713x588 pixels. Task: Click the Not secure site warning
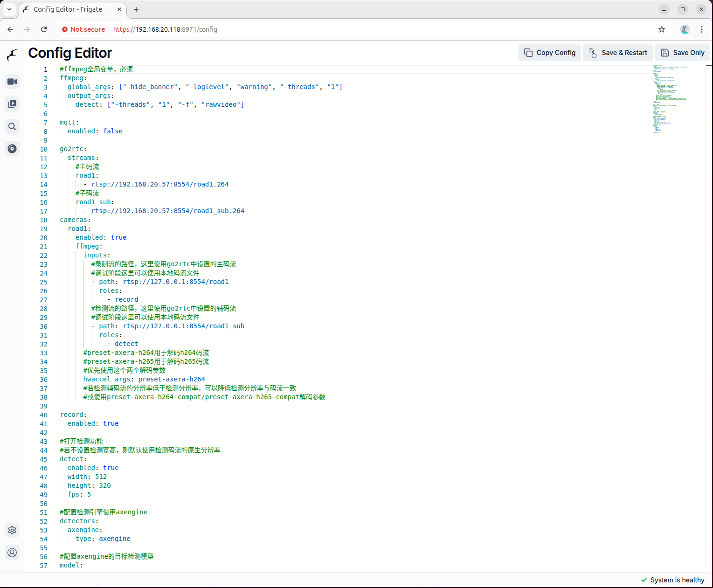pyautogui.click(x=83, y=29)
